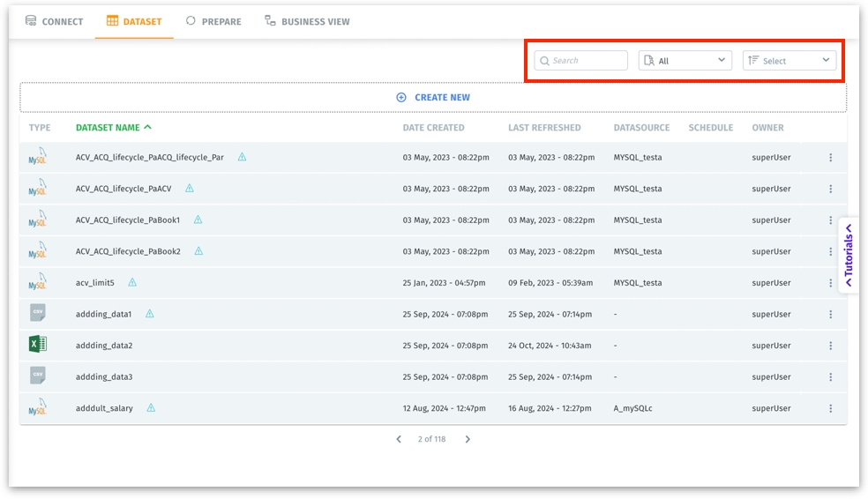The width and height of the screenshot is (868, 499).
Task: Switch to the Connect tab
Action: coord(54,21)
